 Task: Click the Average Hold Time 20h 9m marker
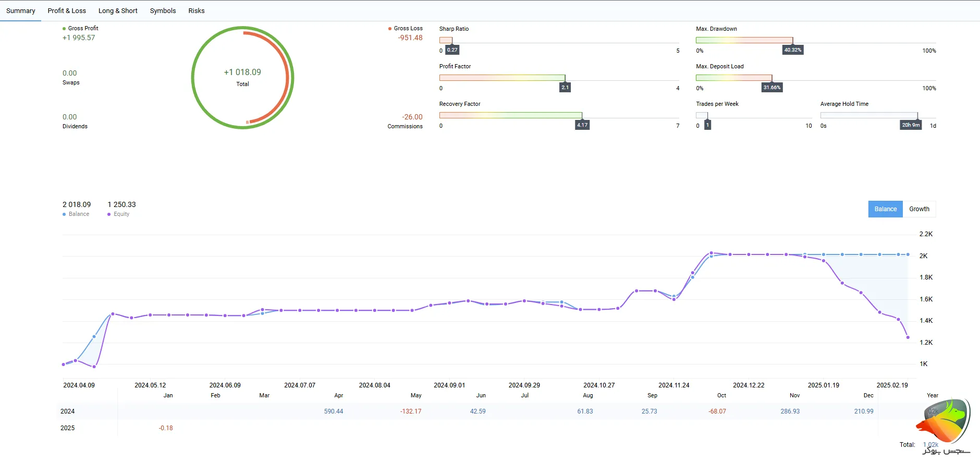911,125
